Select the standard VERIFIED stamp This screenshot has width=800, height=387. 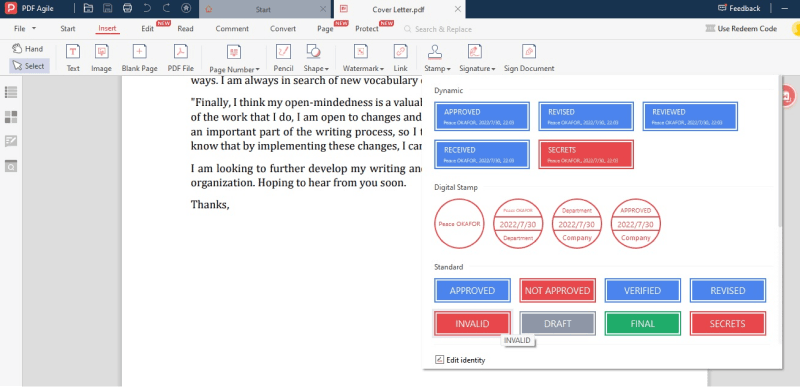(642, 291)
